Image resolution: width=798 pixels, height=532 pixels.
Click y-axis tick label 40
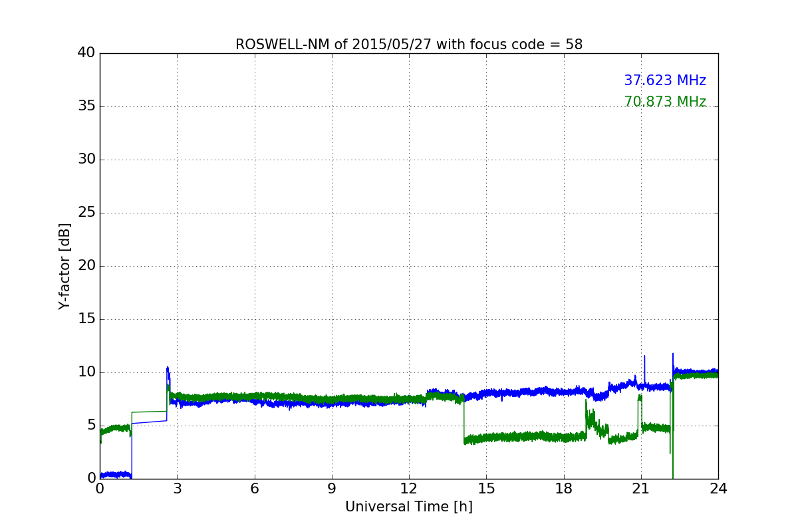coord(86,53)
